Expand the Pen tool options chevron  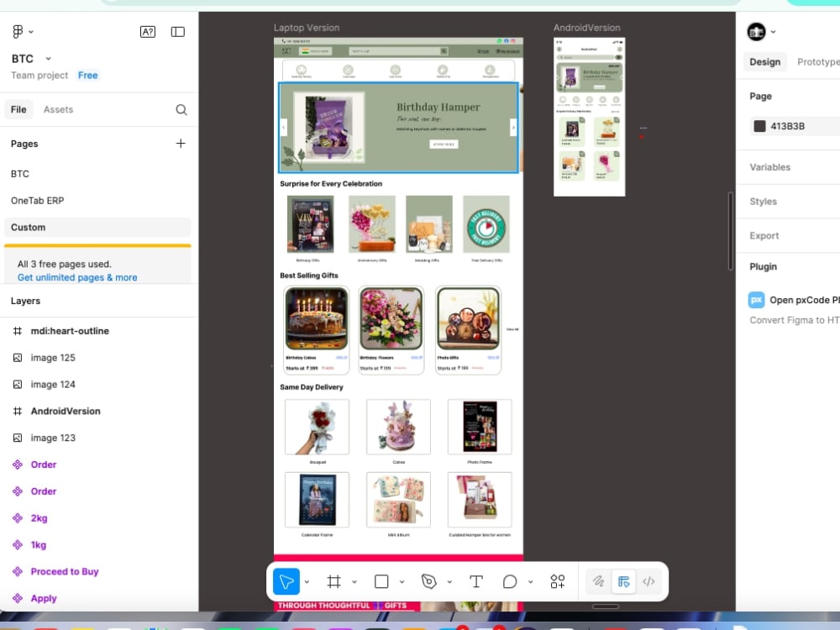[449, 582]
